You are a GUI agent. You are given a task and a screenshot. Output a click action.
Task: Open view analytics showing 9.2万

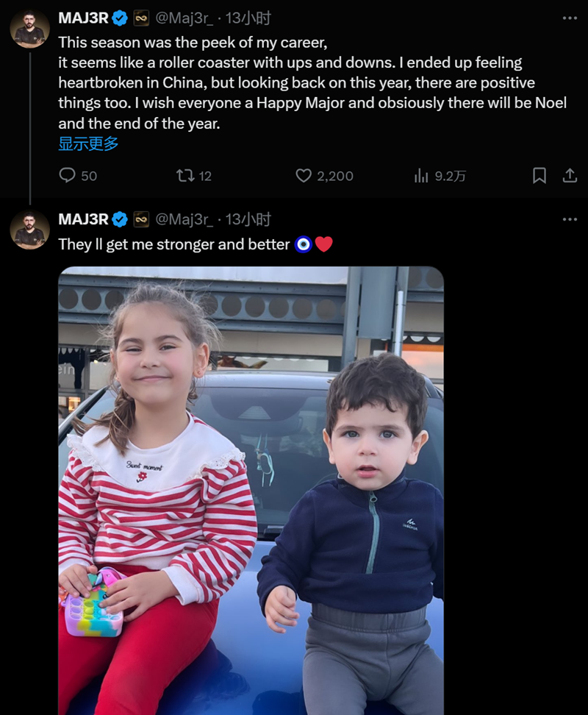421,175
